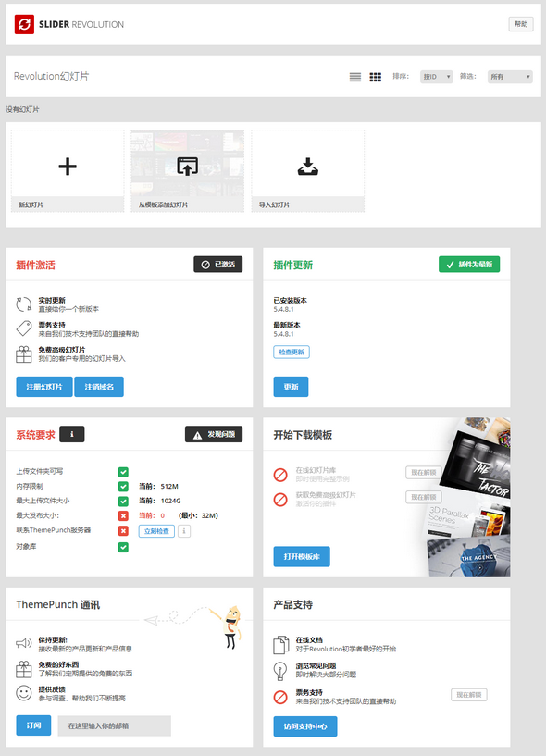Click the 当前: 512M memory value

[158, 487]
